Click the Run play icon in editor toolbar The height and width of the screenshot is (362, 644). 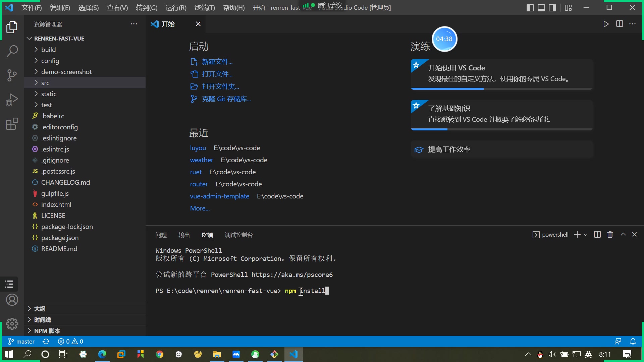pyautogui.click(x=606, y=24)
